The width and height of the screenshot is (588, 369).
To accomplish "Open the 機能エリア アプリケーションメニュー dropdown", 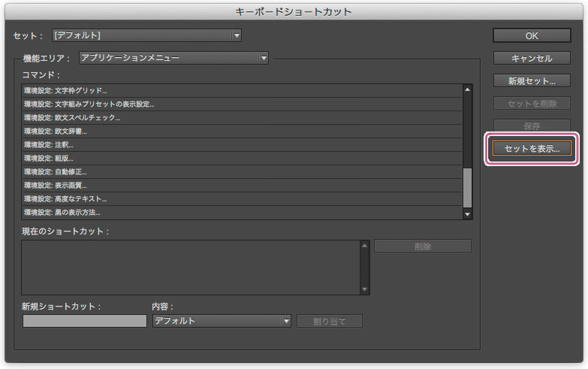I will click(x=173, y=58).
